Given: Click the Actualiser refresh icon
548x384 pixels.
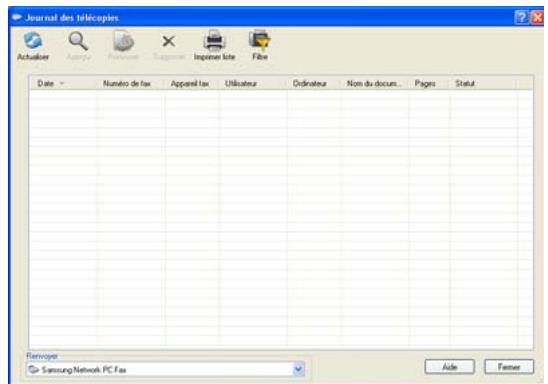Looking at the screenshot, I should pos(33,41).
